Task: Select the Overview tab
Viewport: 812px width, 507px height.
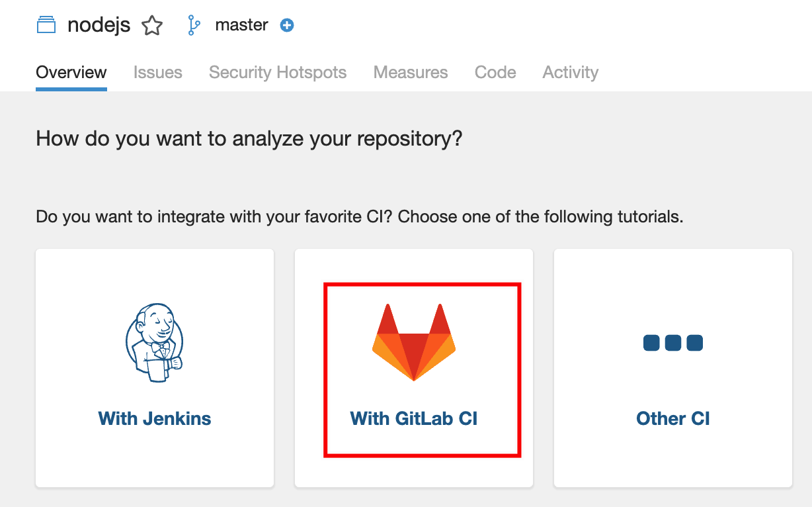Action: pyautogui.click(x=71, y=73)
